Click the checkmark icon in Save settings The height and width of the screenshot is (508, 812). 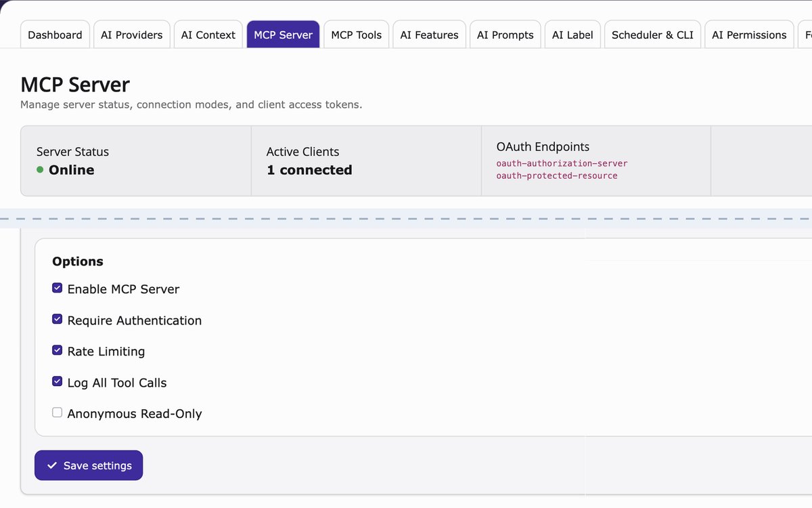point(52,466)
